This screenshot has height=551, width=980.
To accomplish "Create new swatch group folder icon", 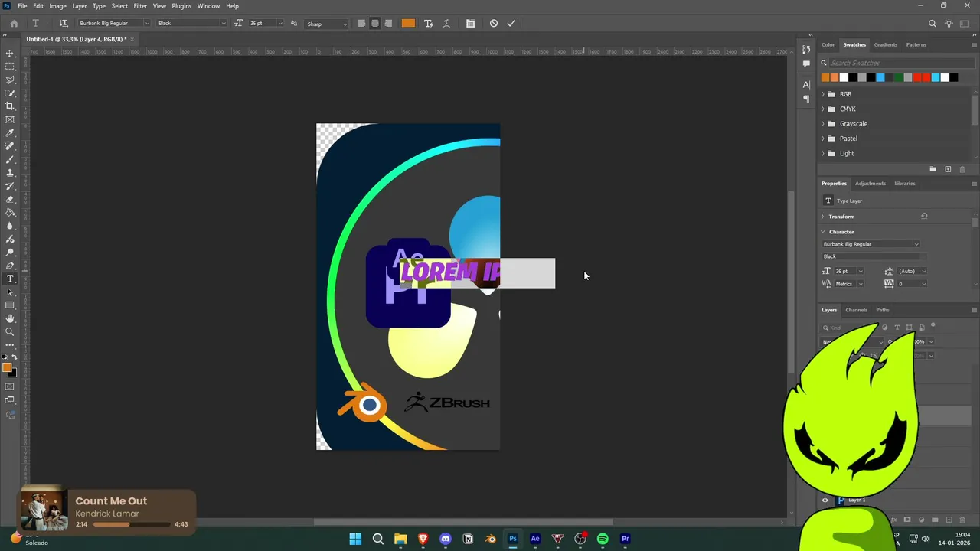I will [x=933, y=169].
